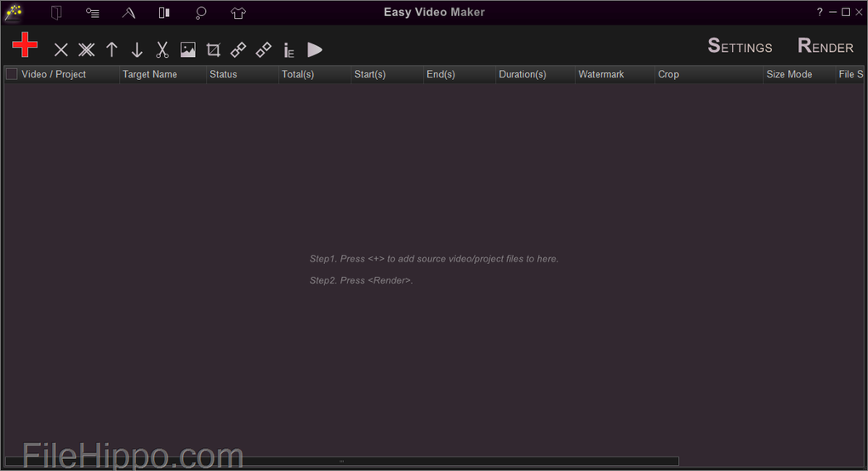This screenshot has height=471, width=868.
Task: Click the first link (chain) icon
Action: tap(238, 50)
